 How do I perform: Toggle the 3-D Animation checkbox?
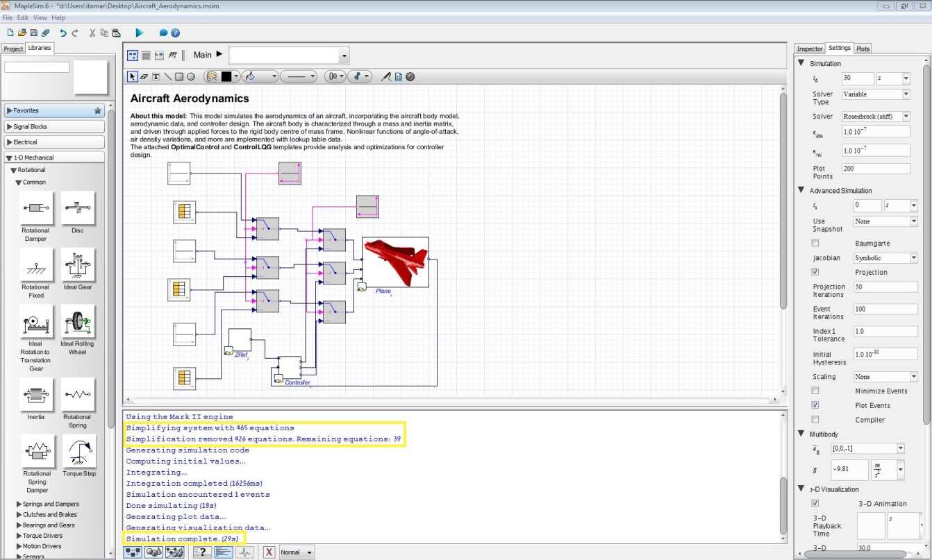coord(815,503)
